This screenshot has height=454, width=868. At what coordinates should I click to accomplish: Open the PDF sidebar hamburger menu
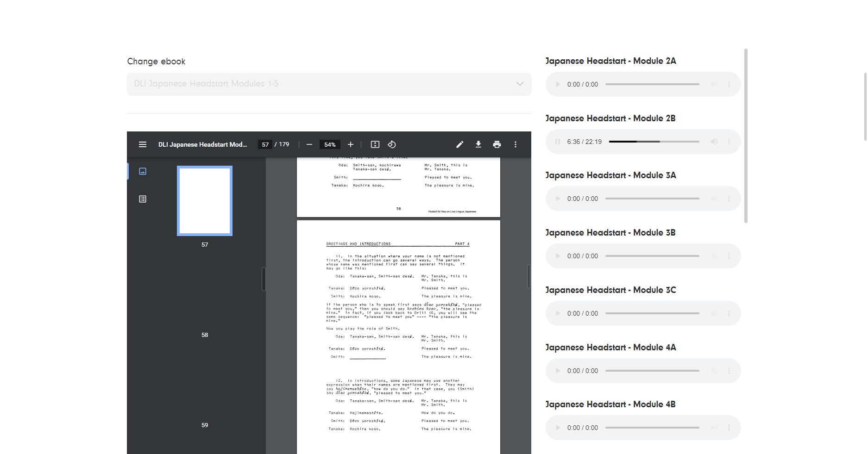click(142, 144)
